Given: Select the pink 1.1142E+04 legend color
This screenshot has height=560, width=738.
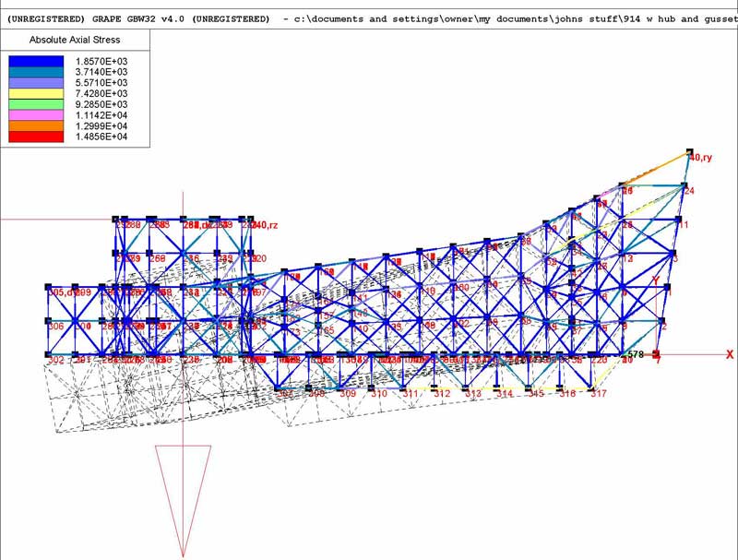Looking at the screenshot, I should 36,115.
